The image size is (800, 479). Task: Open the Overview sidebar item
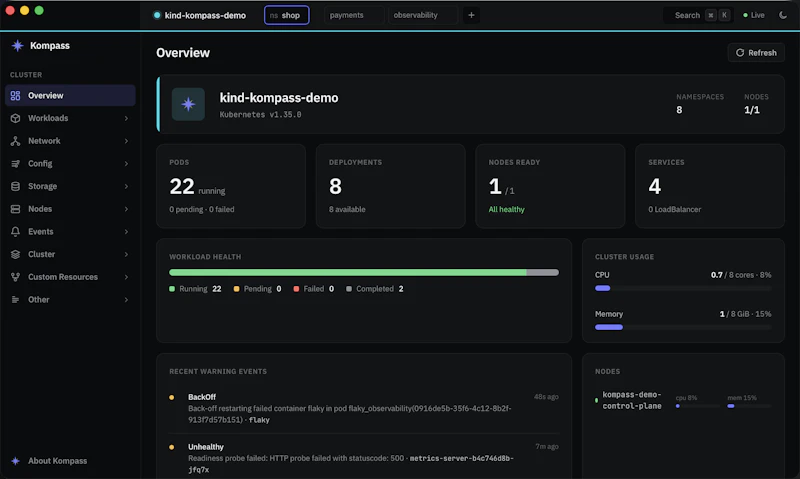(x=70, y=95)
